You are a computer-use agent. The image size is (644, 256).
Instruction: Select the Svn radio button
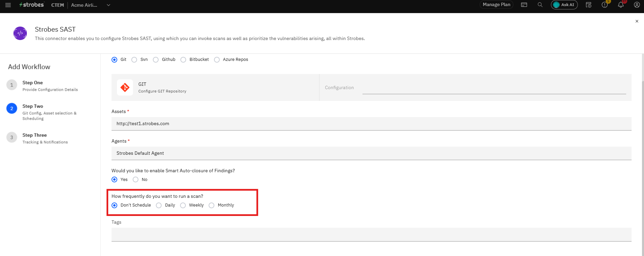pyautogui.click(x=134, y=60)
